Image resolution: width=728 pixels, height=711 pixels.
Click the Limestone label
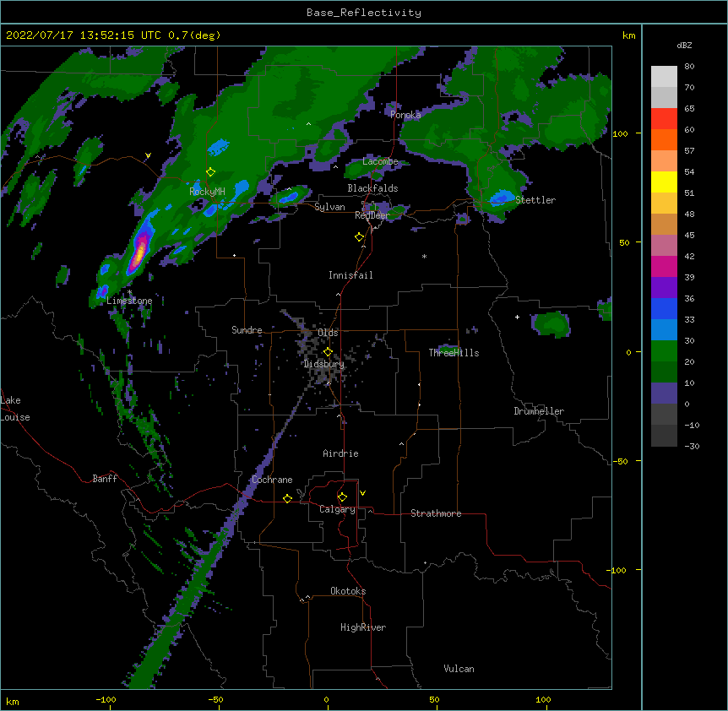(129, 301)
